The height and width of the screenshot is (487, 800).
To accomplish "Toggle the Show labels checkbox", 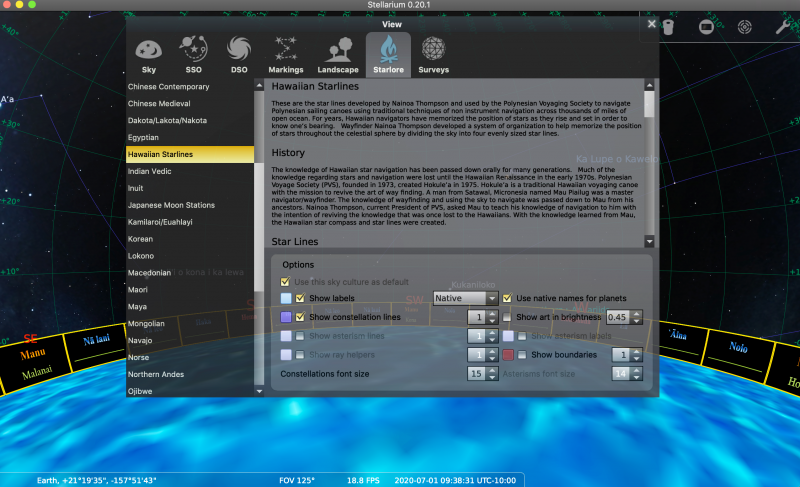I will click(300, 298).
